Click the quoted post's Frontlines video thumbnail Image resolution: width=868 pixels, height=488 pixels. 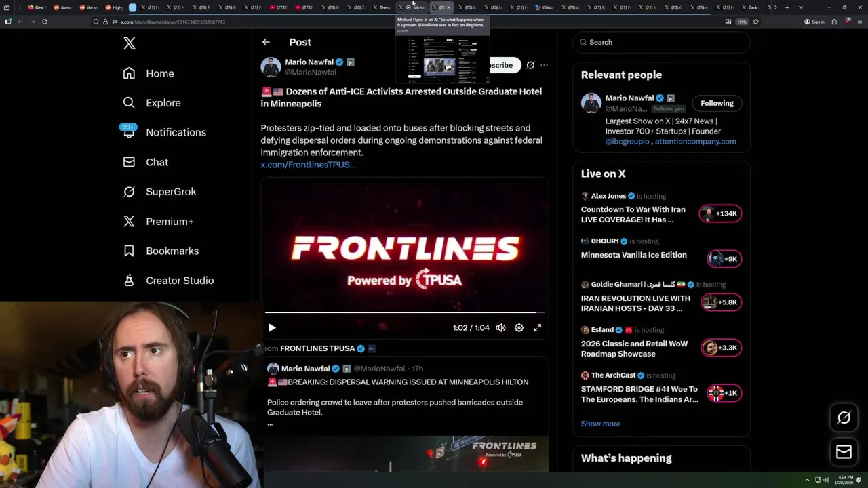coord(406,453)
